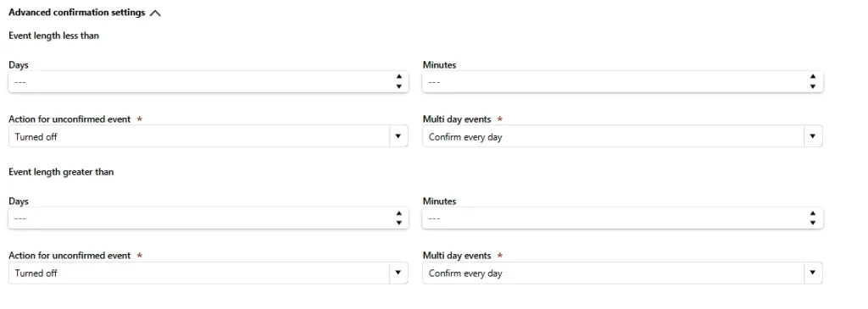Increase Days under Event length less than
This screenshot has width=868, height=309.
[x=398, y=77]
